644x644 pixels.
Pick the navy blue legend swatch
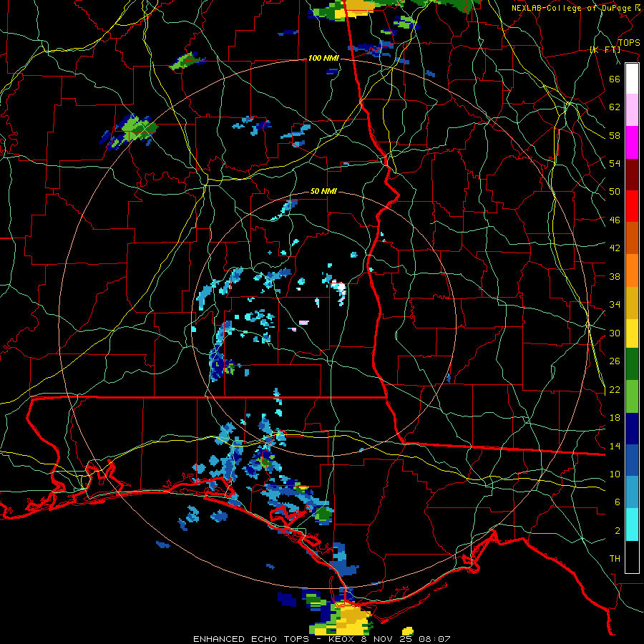coord(632,429)
